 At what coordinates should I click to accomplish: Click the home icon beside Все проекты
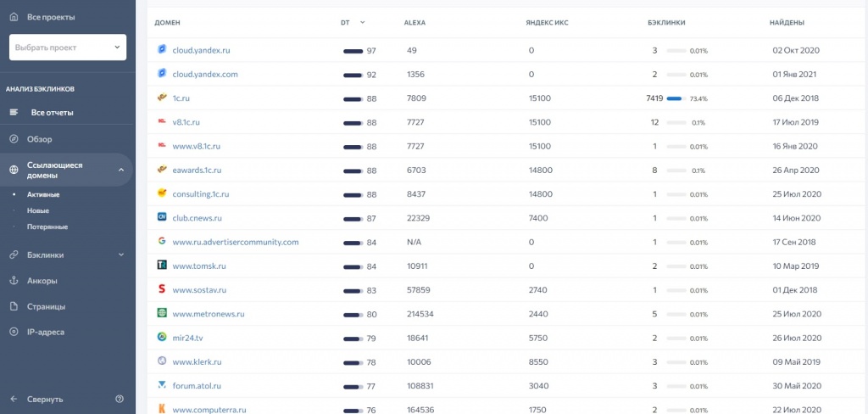tap(14, 17)
